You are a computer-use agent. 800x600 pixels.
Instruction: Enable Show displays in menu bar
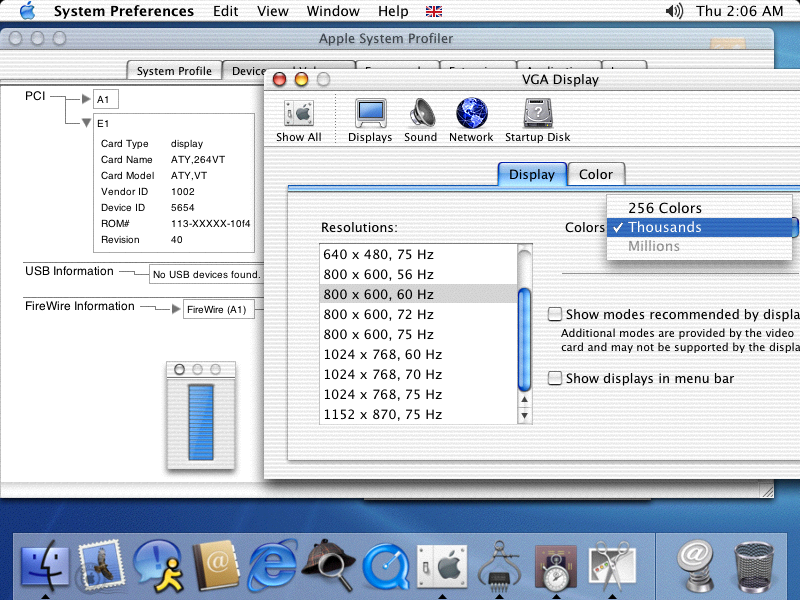555,378
